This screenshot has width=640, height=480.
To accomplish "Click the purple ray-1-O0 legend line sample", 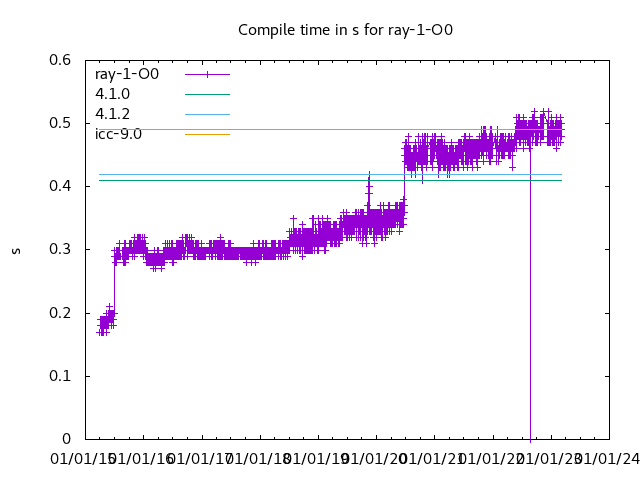I will [x=207, y=74].
